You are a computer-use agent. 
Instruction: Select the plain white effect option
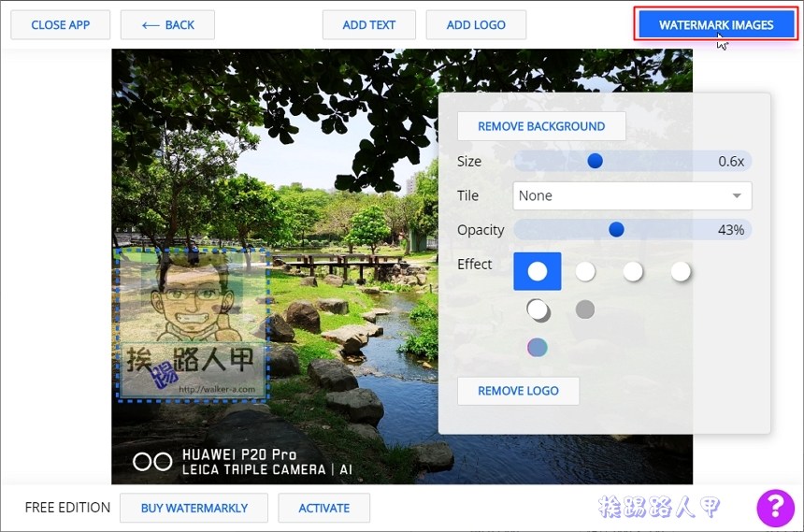538,271
